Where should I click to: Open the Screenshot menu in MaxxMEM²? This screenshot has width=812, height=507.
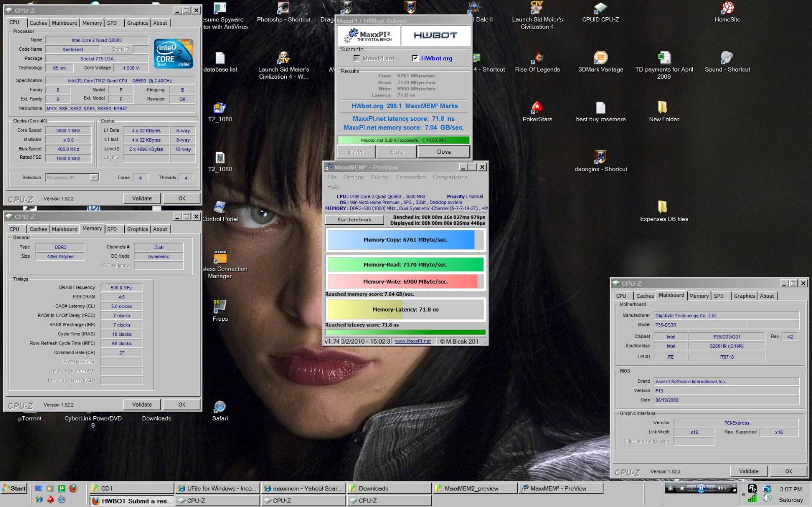point(411,177)
